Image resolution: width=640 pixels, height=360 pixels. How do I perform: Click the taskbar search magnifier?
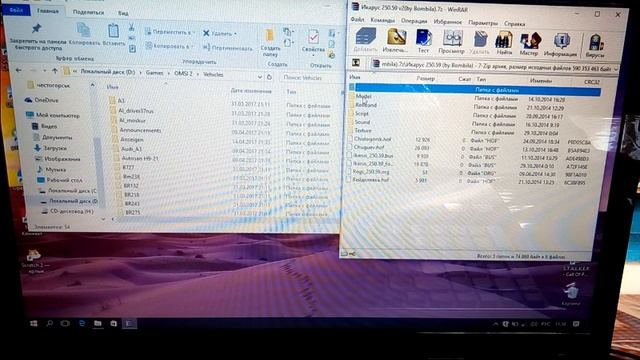[x=49, y=323]
